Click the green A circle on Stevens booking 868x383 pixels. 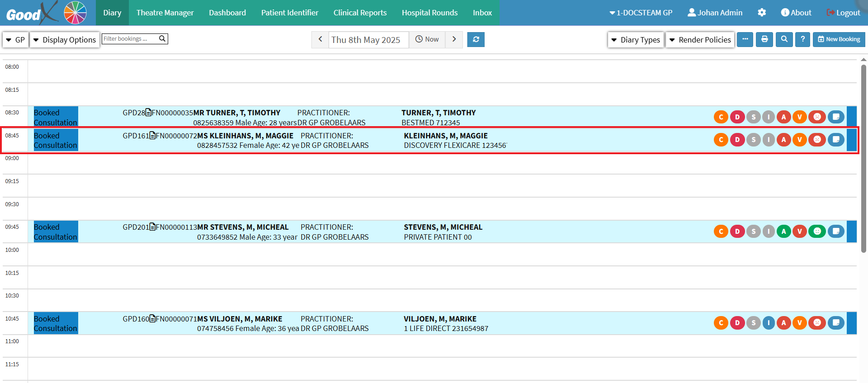pos(783,232)
